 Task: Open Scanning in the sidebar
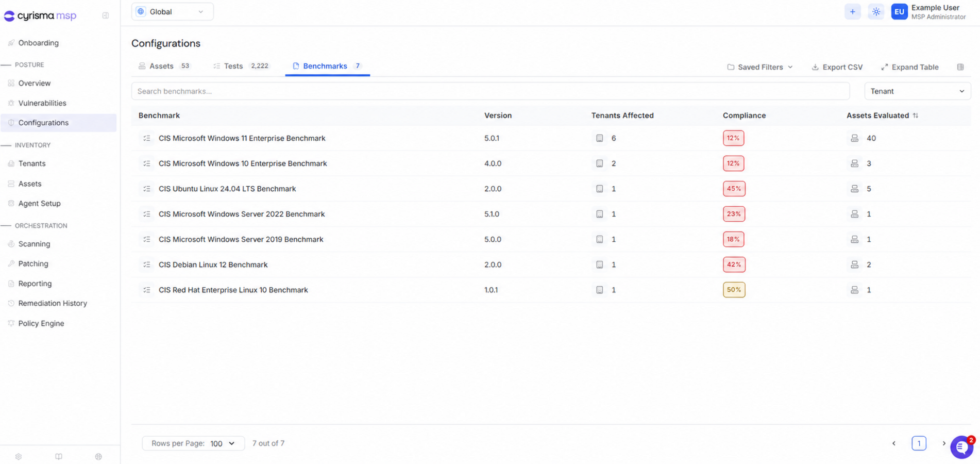[x=34, y=244]
